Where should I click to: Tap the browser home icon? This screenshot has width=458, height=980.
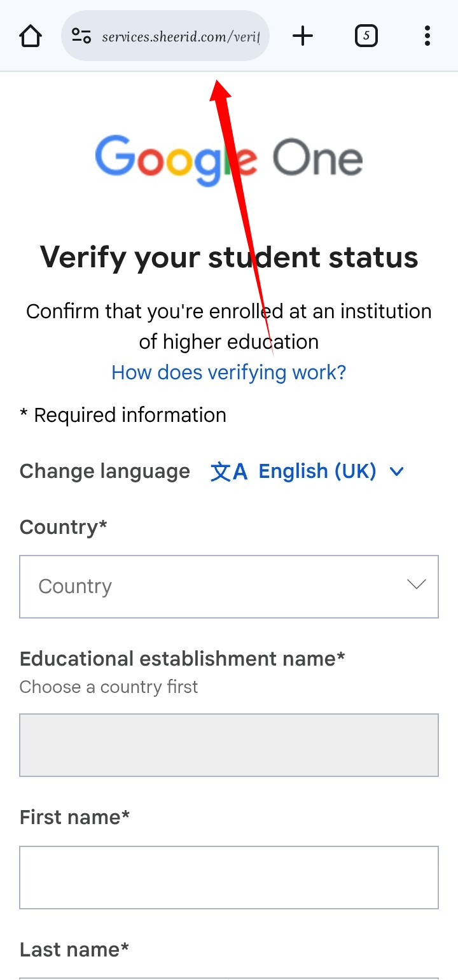(31, 36)
